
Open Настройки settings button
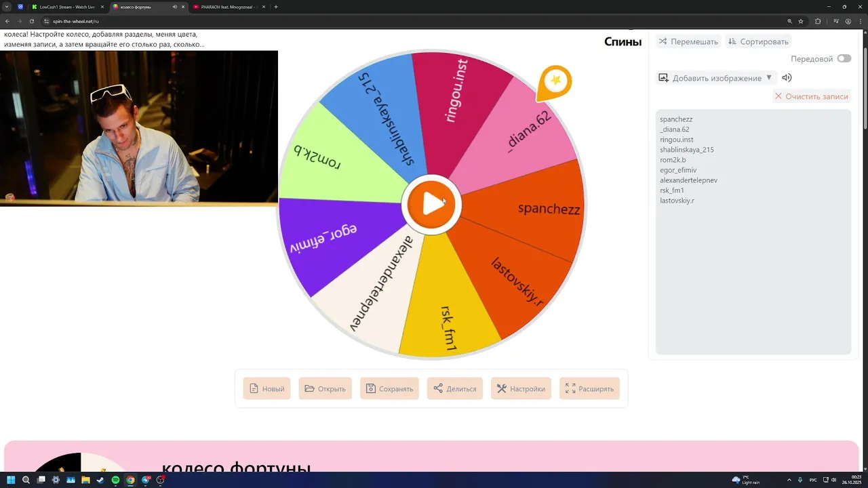click(521, 388)
